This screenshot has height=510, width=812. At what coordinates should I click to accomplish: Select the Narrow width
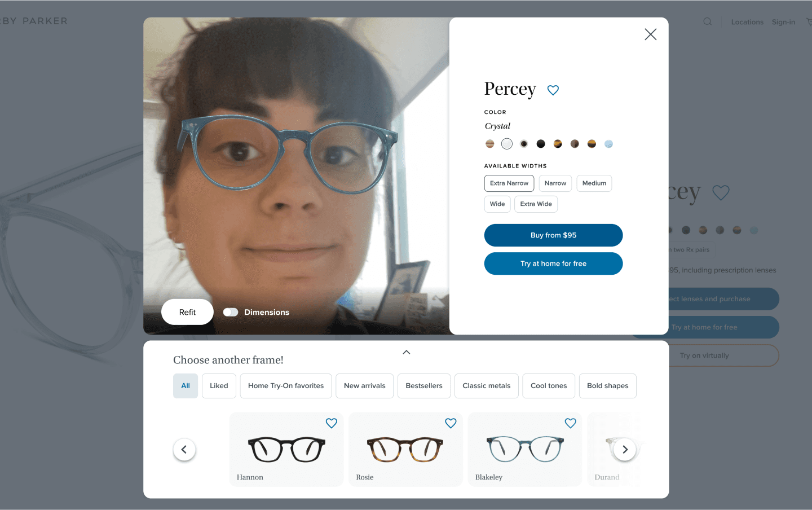click(x=555, y=183)
